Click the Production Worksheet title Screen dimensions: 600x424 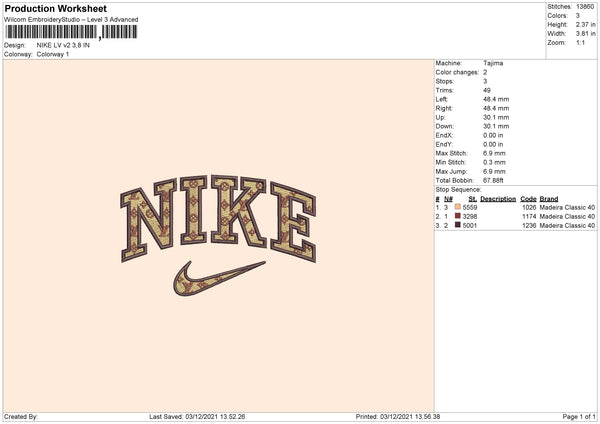point(55,8)
